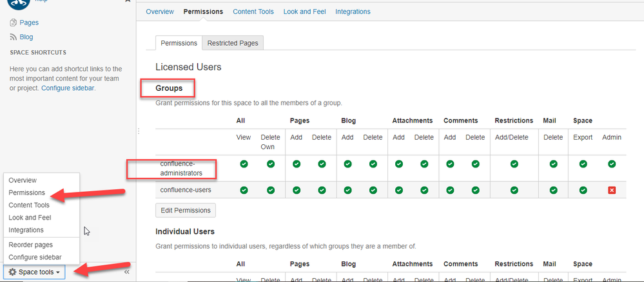Click the confluence-users group name

186,190
